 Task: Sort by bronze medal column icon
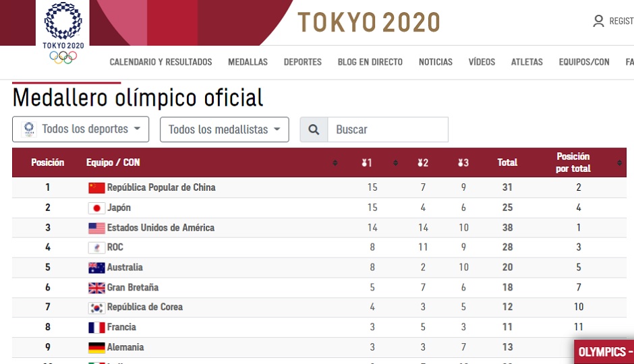pos(463,162)
